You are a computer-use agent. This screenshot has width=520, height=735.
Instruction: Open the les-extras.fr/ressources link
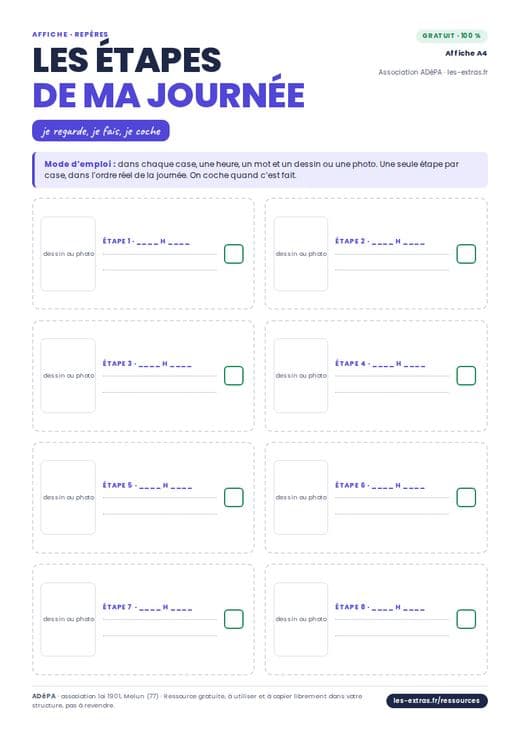pyautogui.click(x=437, y=700)
